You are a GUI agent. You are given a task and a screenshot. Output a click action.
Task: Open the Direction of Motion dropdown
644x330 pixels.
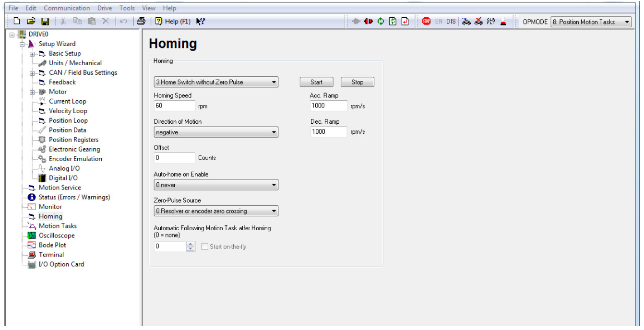[x=216, y=132]
